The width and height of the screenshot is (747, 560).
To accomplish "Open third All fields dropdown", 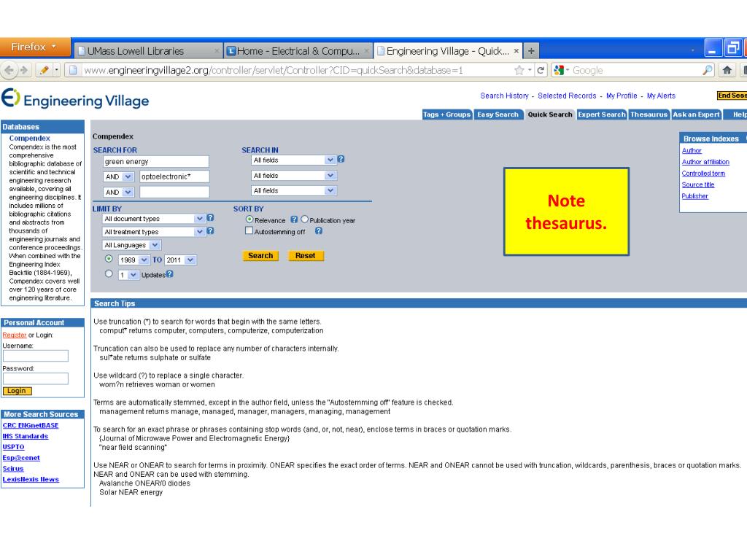I will click(x=294, y=190).
